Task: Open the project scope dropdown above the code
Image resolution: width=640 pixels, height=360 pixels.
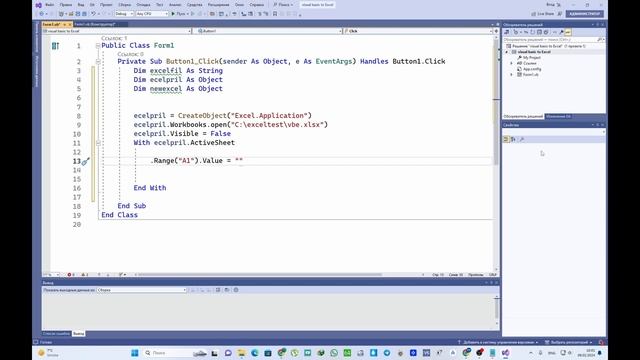Action: click(x=117, y=31)
